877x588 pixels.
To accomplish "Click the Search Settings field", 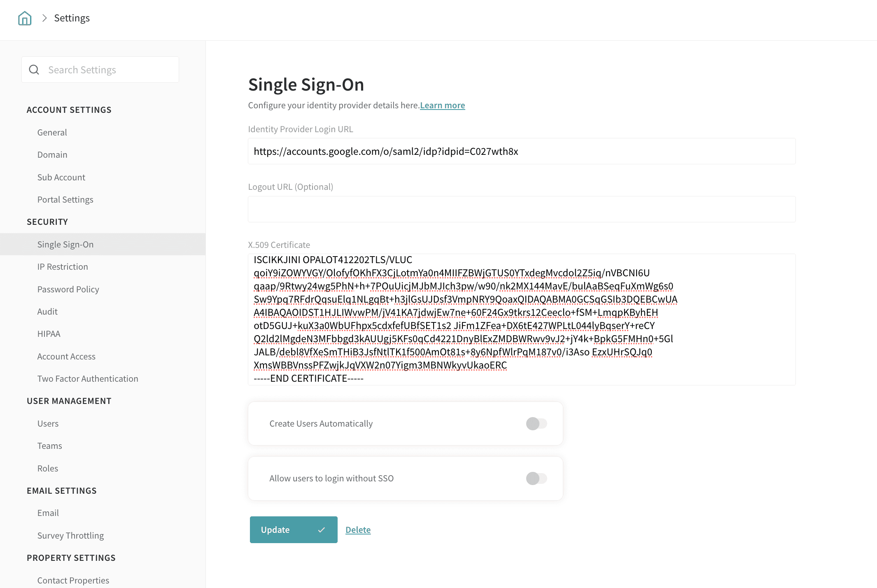I will [111, 70].
